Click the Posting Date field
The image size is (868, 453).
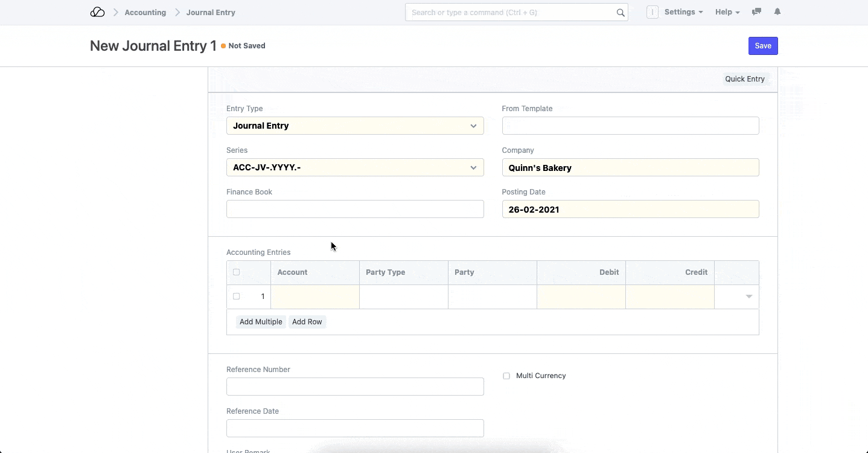630,210
